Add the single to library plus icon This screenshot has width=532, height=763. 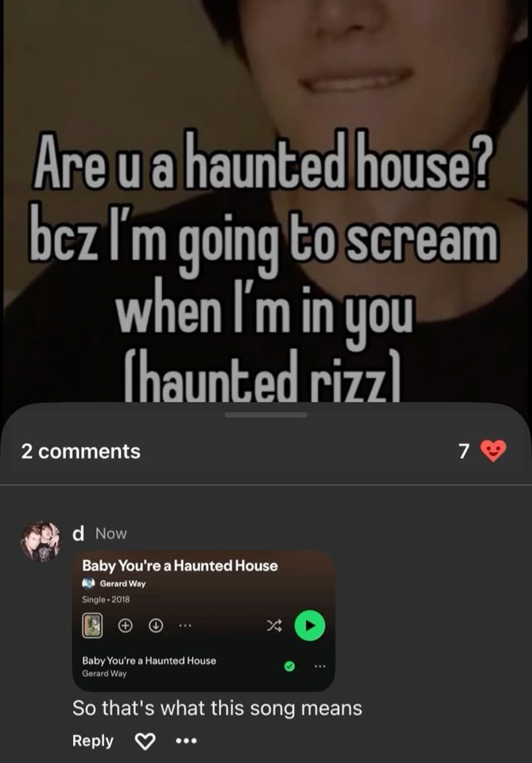(126, 626)
